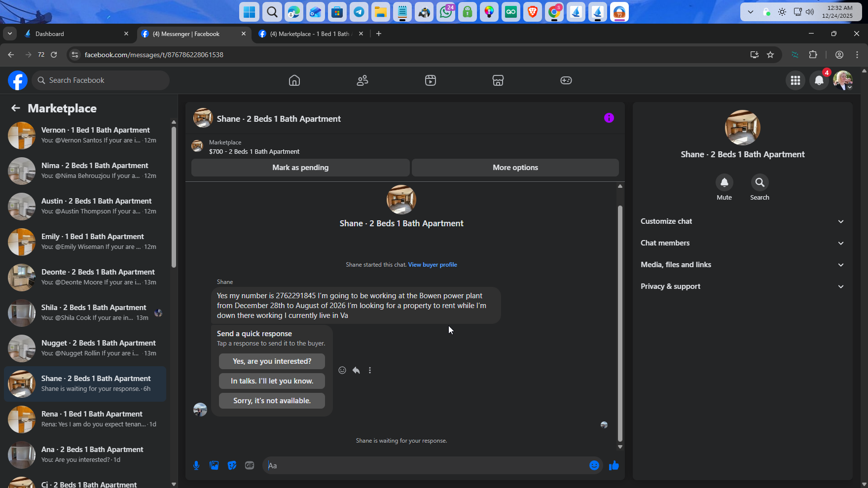Open Nugget 2 Beds 1 Bath conversation
Viewport: 868px width, 488px height.
pos(85,348)
